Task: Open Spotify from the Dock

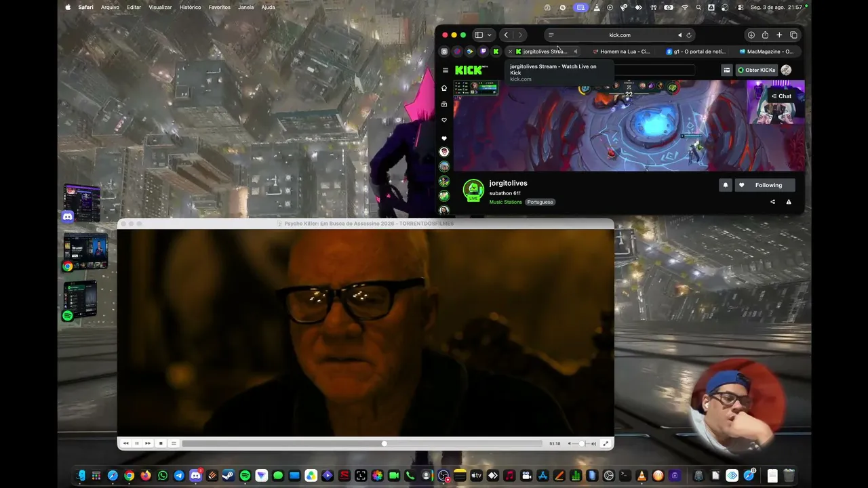Action: click(x=245, y=476)
